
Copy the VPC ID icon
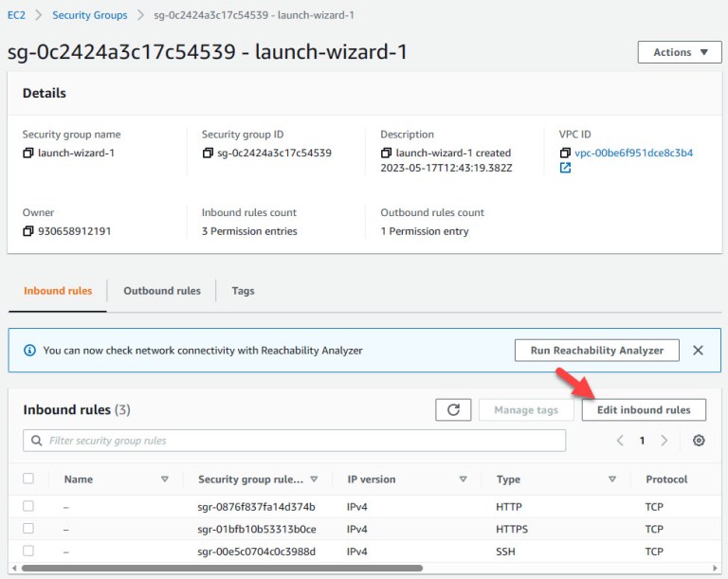(565, 153)
